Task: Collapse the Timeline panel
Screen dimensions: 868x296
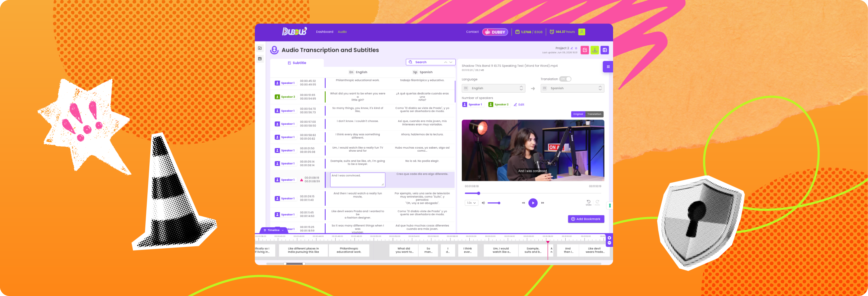Action: click(x=274, y=230)
